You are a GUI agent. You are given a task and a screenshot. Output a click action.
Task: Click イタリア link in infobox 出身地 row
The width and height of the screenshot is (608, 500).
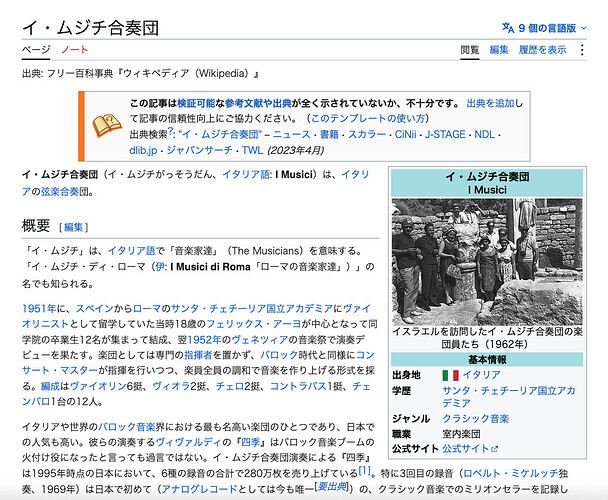point(481,375)
